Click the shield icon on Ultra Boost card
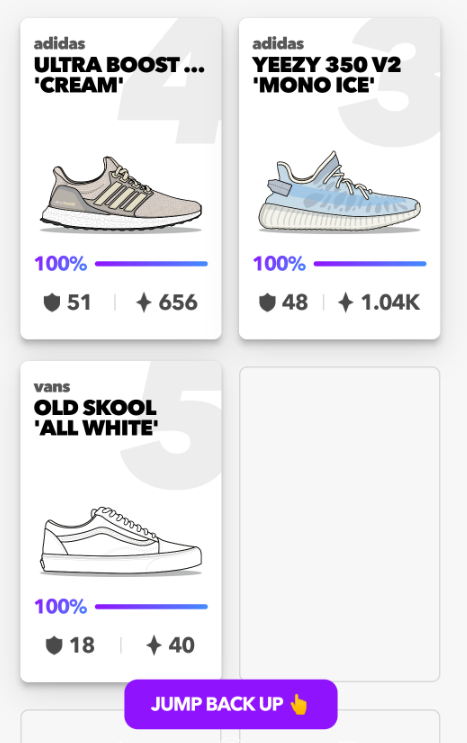The height and width of the screenshot is (743, 467). [x=52, y=302]
